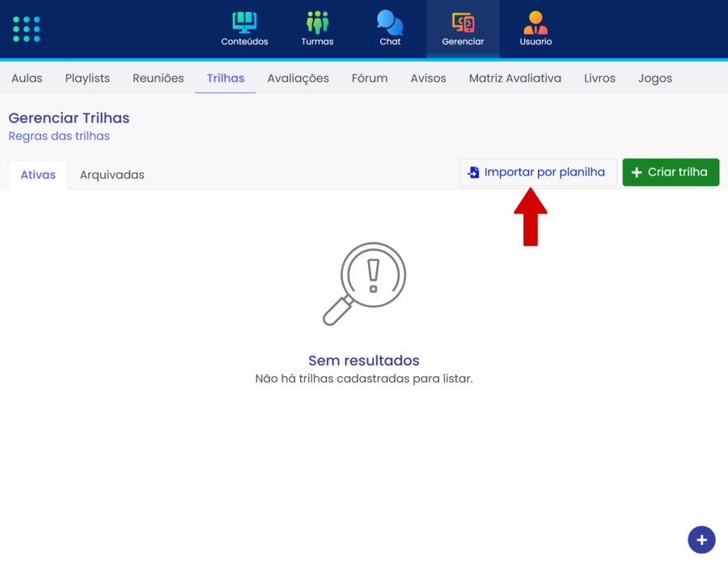Show the Ativas trilhas tab
The height and width of the screenshot is (566, 728).
coord(38,175)
